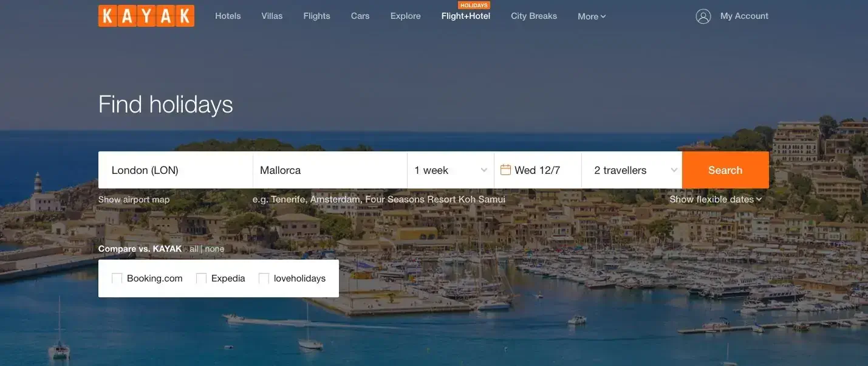Open the Cars section
Screen dimensions: 868x366
(360, 16)
